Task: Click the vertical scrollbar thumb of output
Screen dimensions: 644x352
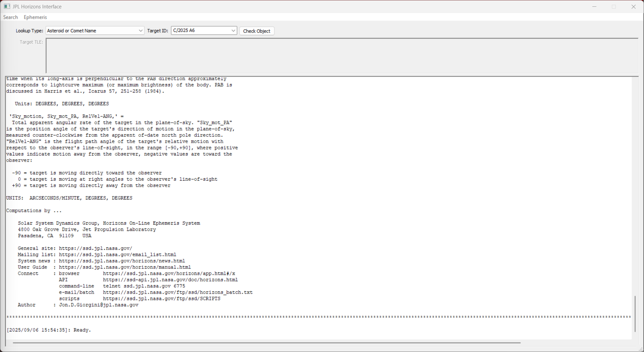Action: pyautogui.click(x=635, y=314)
